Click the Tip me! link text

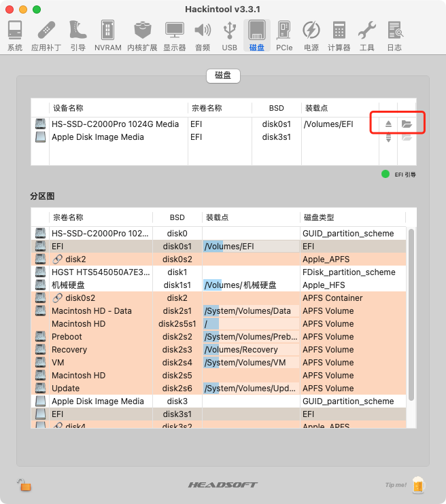coord(396,485)
